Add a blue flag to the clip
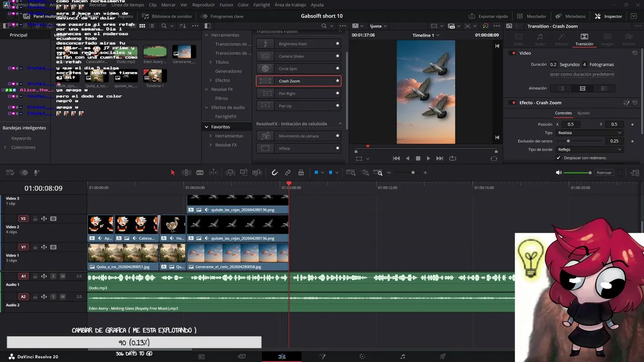This screenshot has width=644, height=362. coord(316,172)
